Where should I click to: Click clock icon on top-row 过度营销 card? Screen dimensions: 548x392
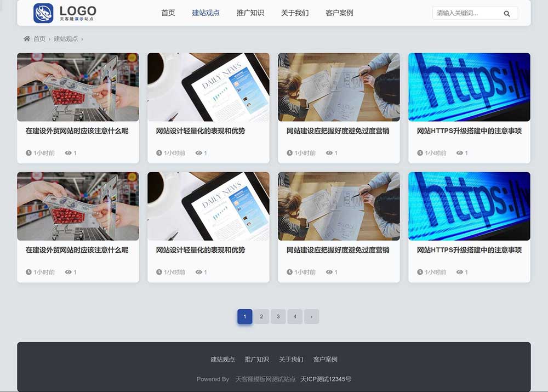click(289, 153)
